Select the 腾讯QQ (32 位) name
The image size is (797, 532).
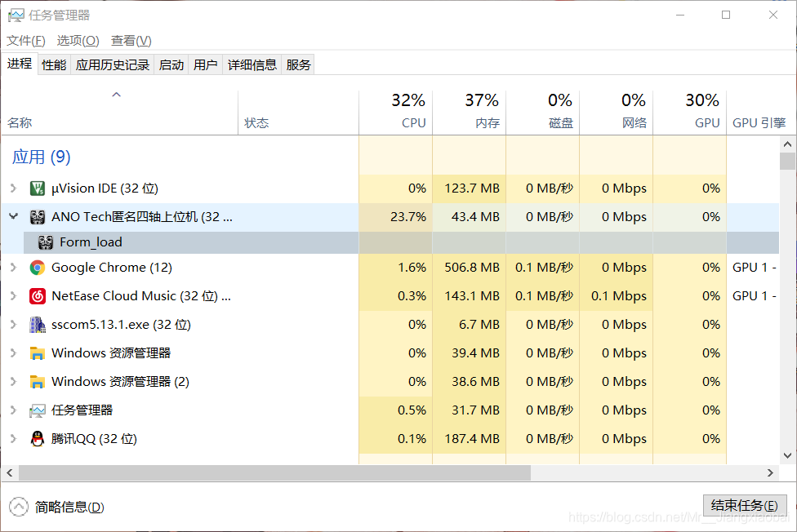[x=94, y=438]
